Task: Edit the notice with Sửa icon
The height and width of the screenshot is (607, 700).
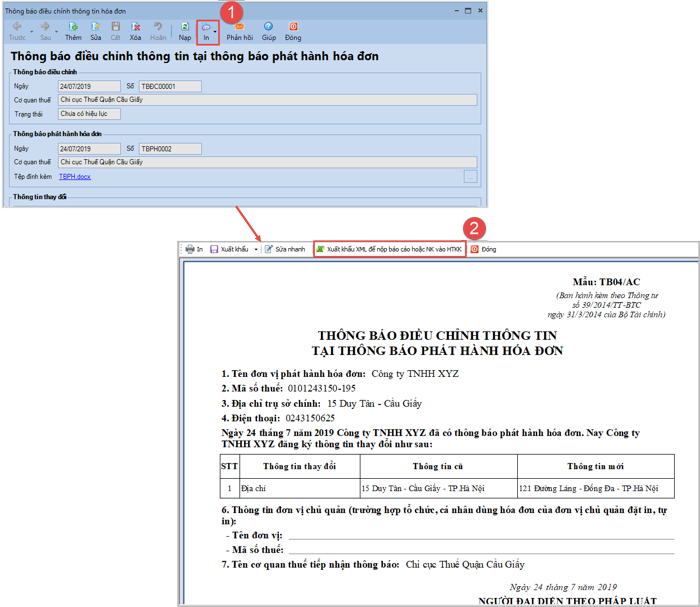Action: coord(96,31)
